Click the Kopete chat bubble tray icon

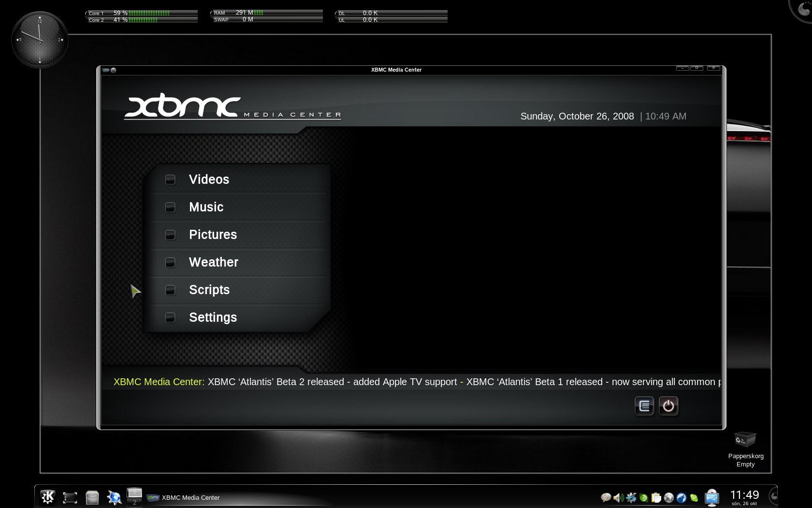(x=606, y=497)
